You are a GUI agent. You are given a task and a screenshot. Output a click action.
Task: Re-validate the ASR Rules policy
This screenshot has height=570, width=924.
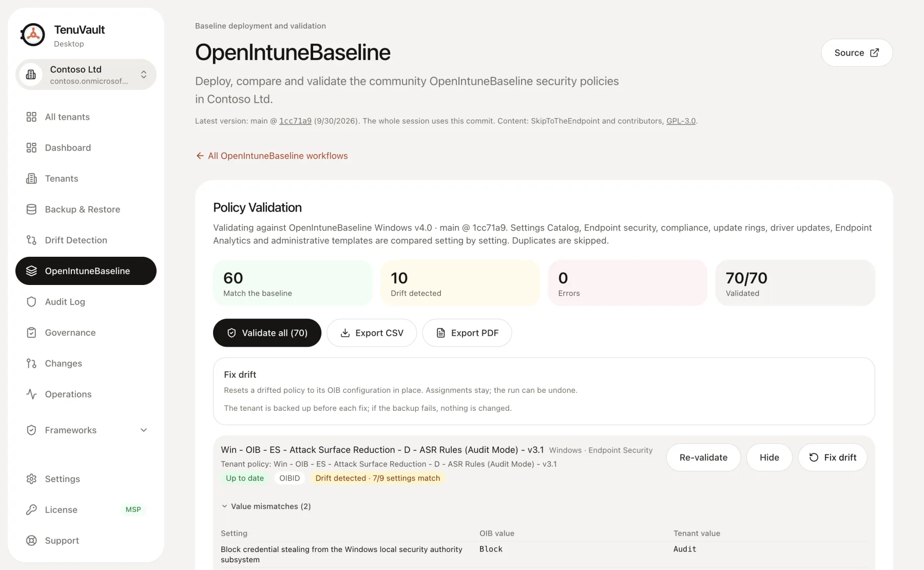703,458
